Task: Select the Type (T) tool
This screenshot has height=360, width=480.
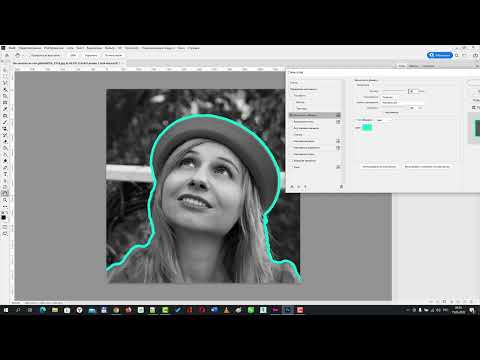Action: tap(5, 174)
